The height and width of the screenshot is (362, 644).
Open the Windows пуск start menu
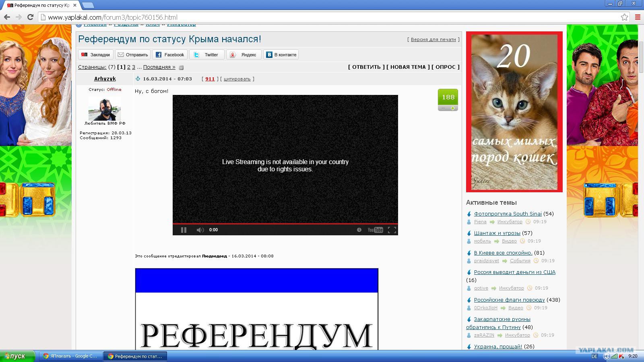click(x=17, y=356)
